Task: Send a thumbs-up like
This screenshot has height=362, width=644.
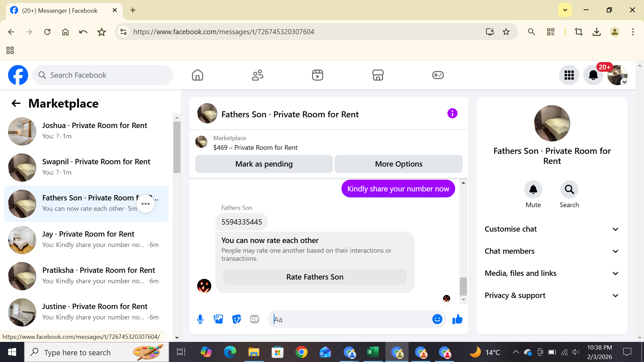Action: tap(457, 319)
